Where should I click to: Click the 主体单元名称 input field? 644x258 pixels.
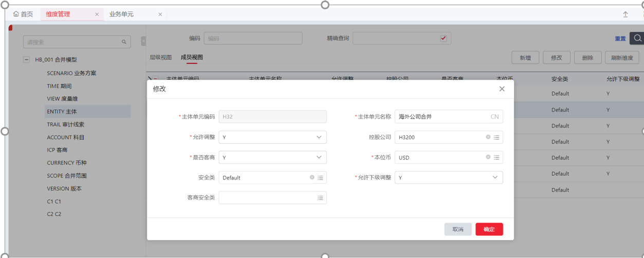442,117
